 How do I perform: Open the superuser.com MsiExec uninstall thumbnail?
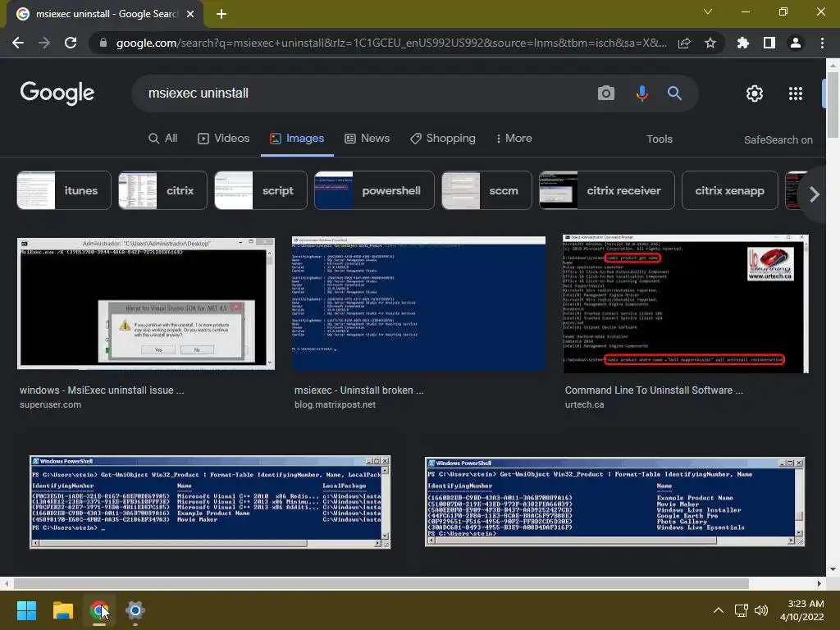[x=146, y=304]
